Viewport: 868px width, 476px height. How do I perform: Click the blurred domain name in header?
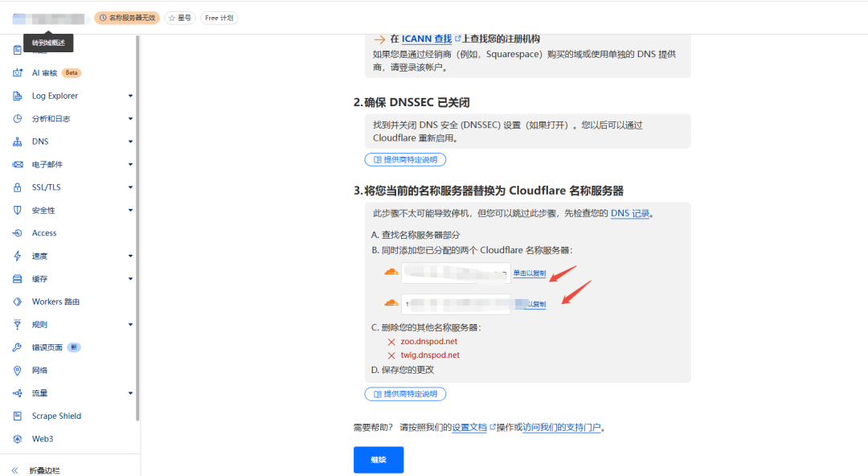[49, 19]
